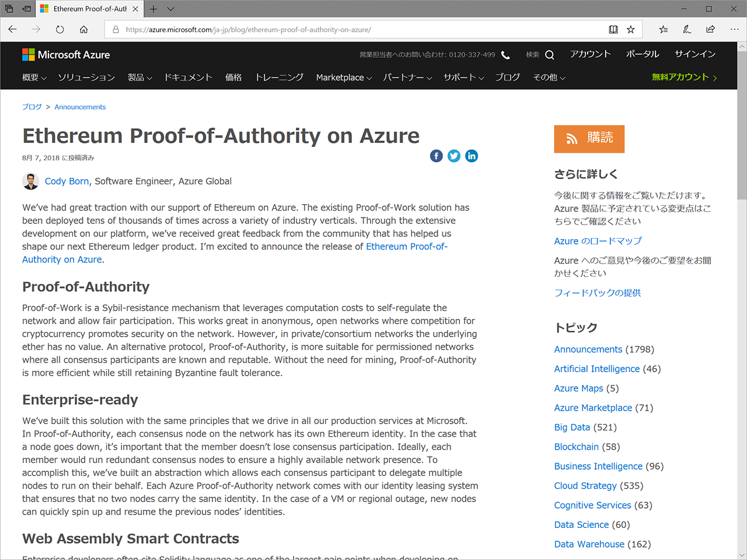Click the page vertical scrollbar
Screen dimensions: 747x560
(742, 292)
